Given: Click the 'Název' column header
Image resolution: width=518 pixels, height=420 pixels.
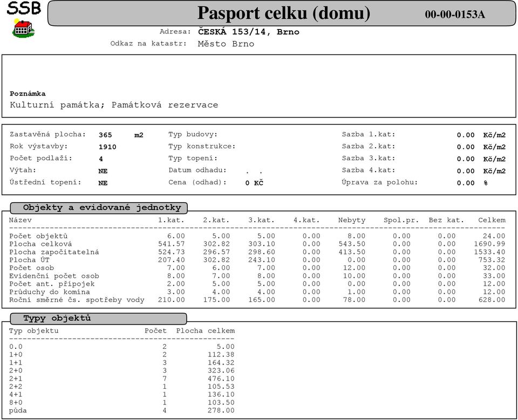Looking at the screenshot, I should tap(20, 220).
